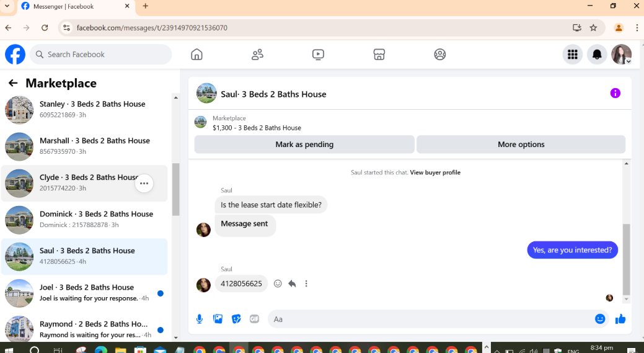
Task: Click the 'Message sent' bubble
Action: [x=245, y=226]
